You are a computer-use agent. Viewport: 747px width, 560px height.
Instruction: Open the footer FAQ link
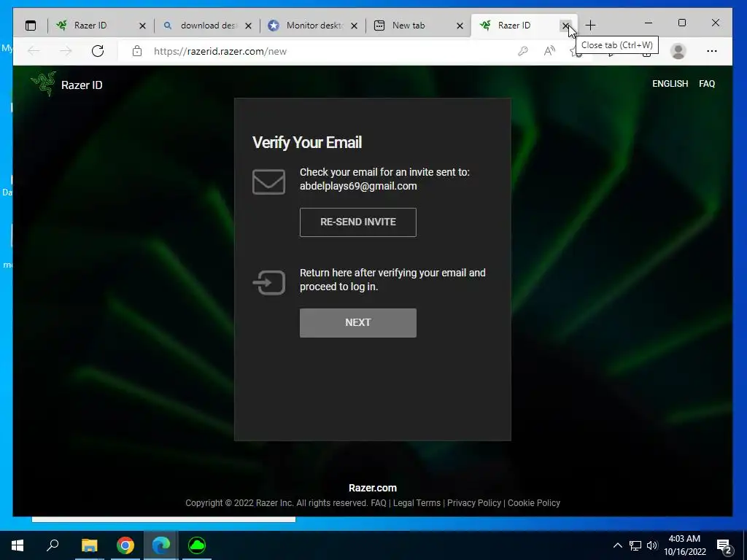379,503
